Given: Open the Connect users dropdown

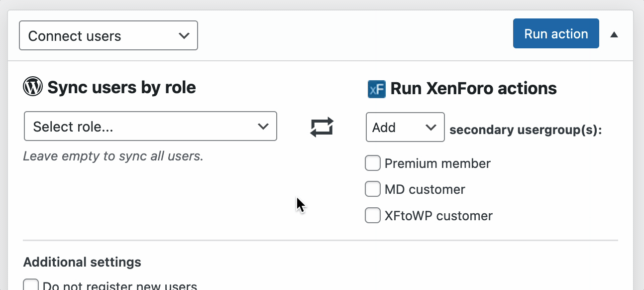Looking at the screenshot, I should [108, 36].
